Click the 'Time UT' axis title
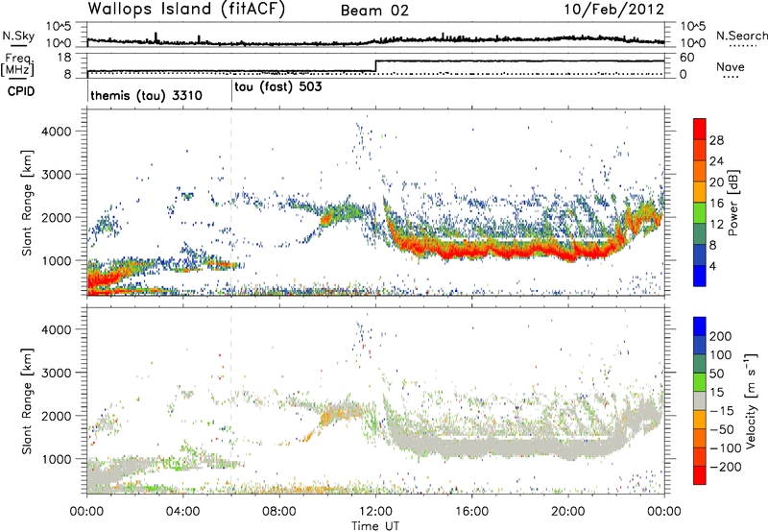This screenshot has height=532, width=768. [x=375, y=526]
